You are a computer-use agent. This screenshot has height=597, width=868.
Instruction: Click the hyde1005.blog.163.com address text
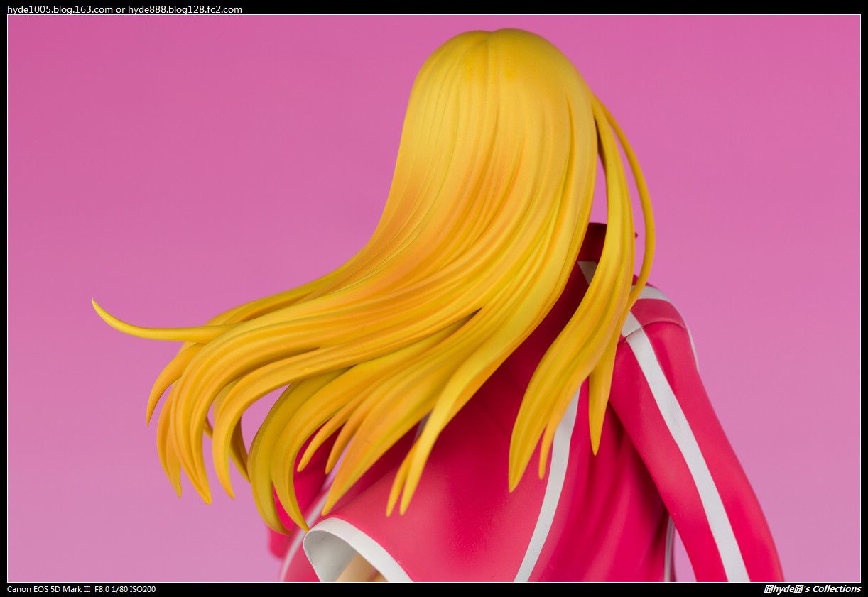coord(60,9)
